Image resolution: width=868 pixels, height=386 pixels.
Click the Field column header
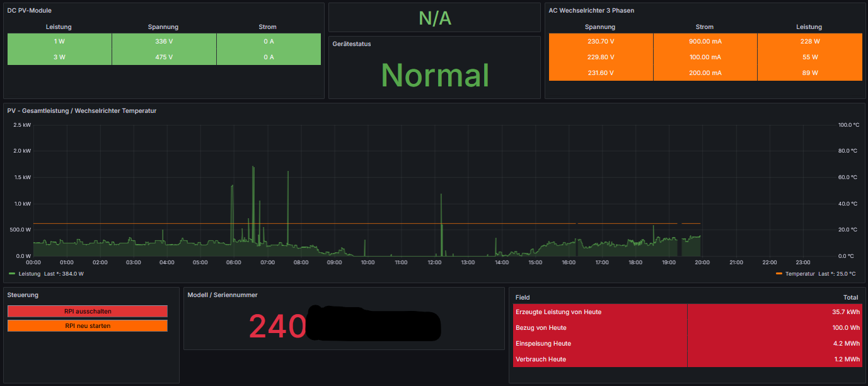pos(523,297)
